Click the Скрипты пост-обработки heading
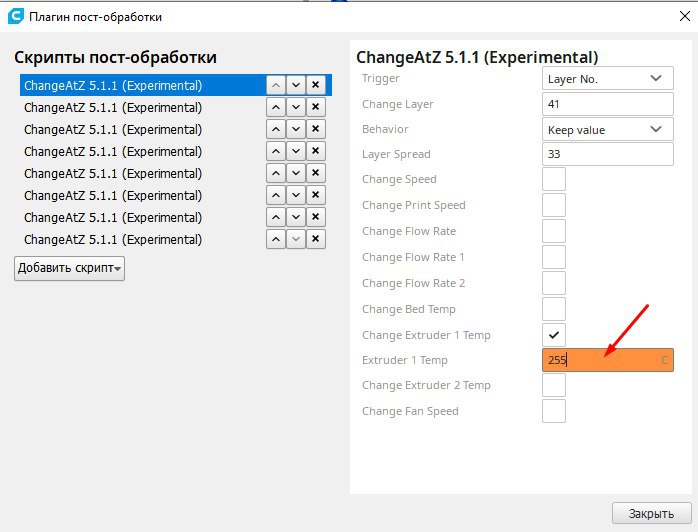 coord(115,57)
